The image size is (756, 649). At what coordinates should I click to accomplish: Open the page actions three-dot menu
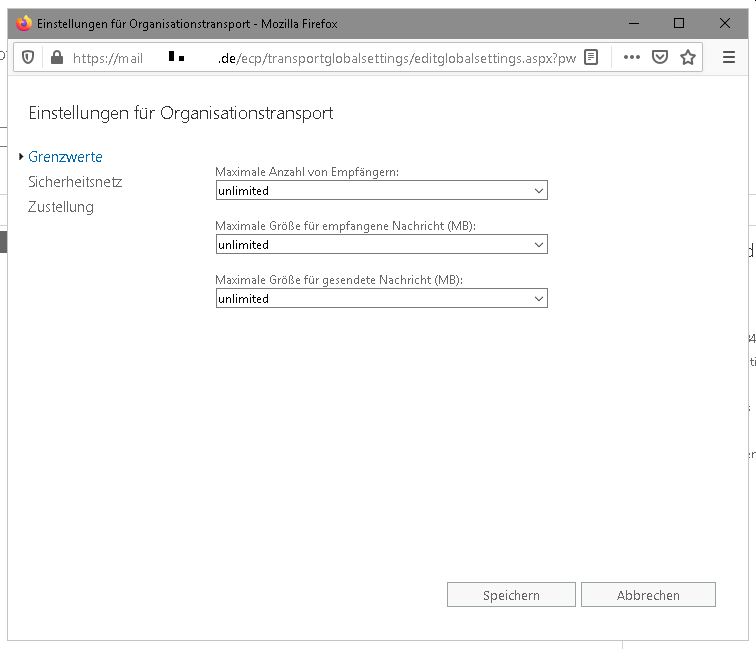pos(631,58)
